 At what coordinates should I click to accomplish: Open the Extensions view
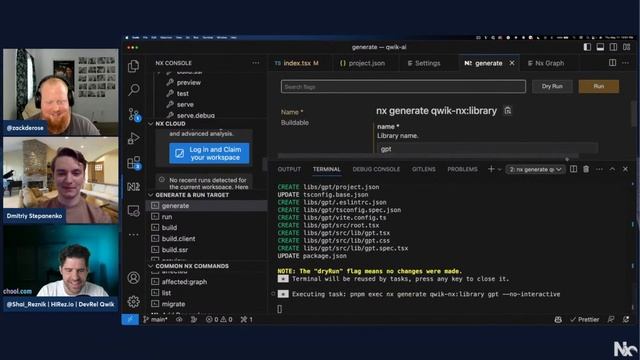[x=134, y=163]
